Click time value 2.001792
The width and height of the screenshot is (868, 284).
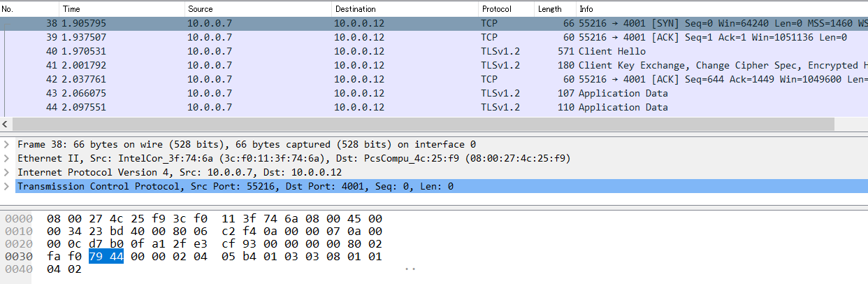tap(84, 65)
